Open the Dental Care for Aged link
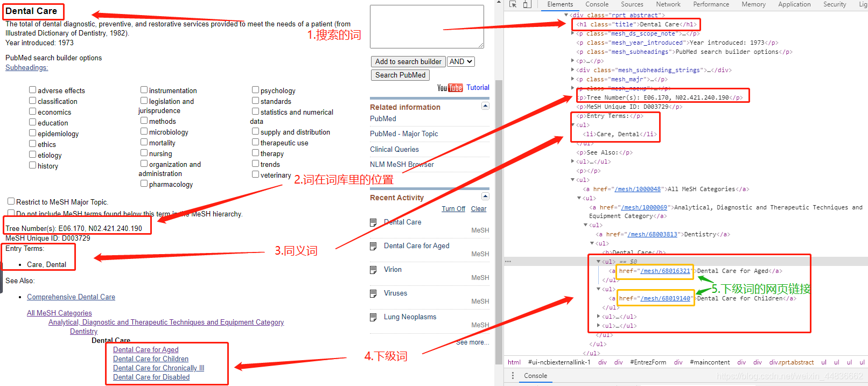The width and height of the screenshot is (868, 386). point(146,350)
